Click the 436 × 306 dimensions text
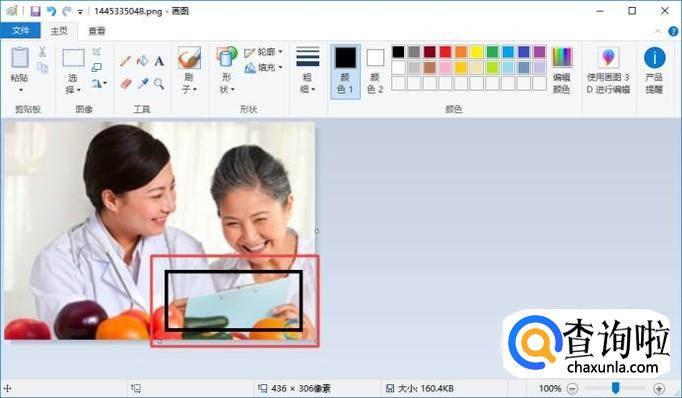This screenshot has width=682, height=398. [x=301, y=388]
